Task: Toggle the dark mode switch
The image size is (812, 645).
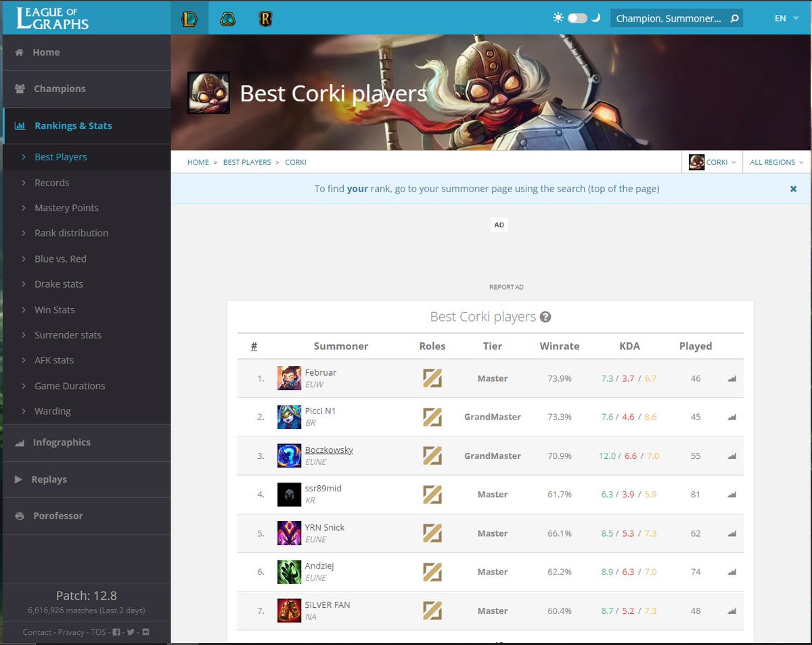Action: pyautogui.click(x=576, y=18)
